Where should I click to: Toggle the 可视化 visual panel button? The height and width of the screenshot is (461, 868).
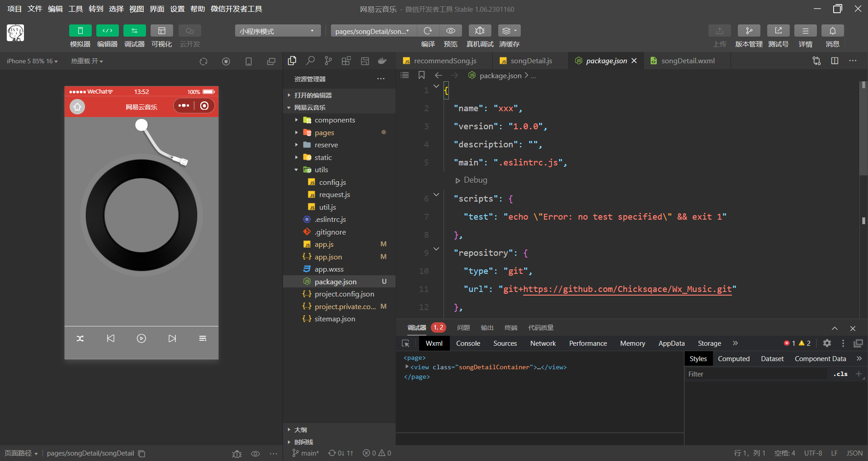coord(161,31)
